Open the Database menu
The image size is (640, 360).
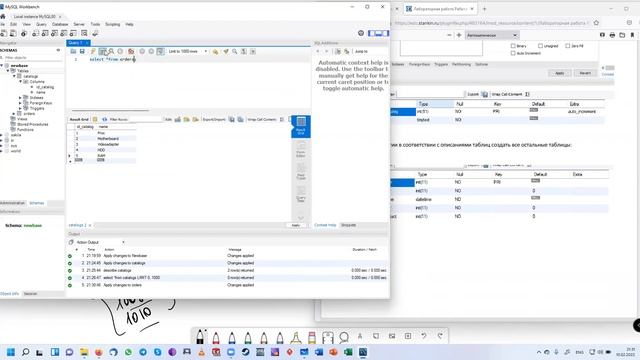click(60, 24)
